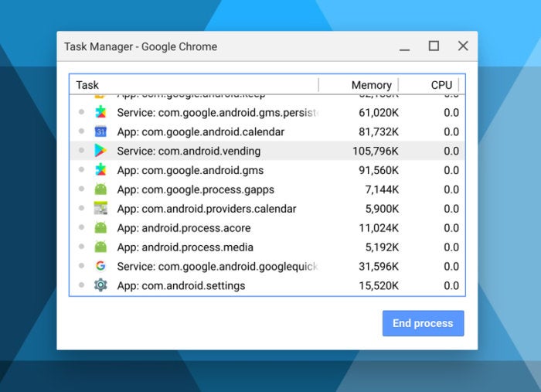541x392 pixels.
Task: Sort by the Memory column header
Action: coord(359,85)
